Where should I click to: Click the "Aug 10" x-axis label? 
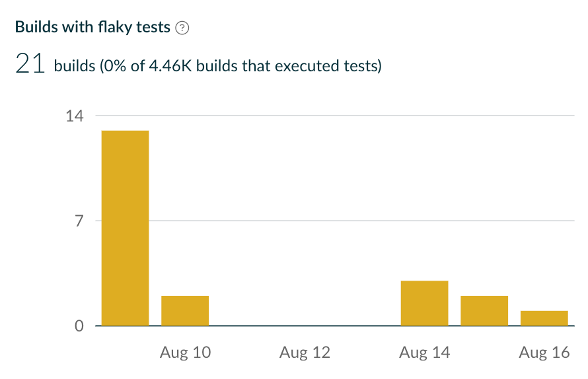point(186,353)
